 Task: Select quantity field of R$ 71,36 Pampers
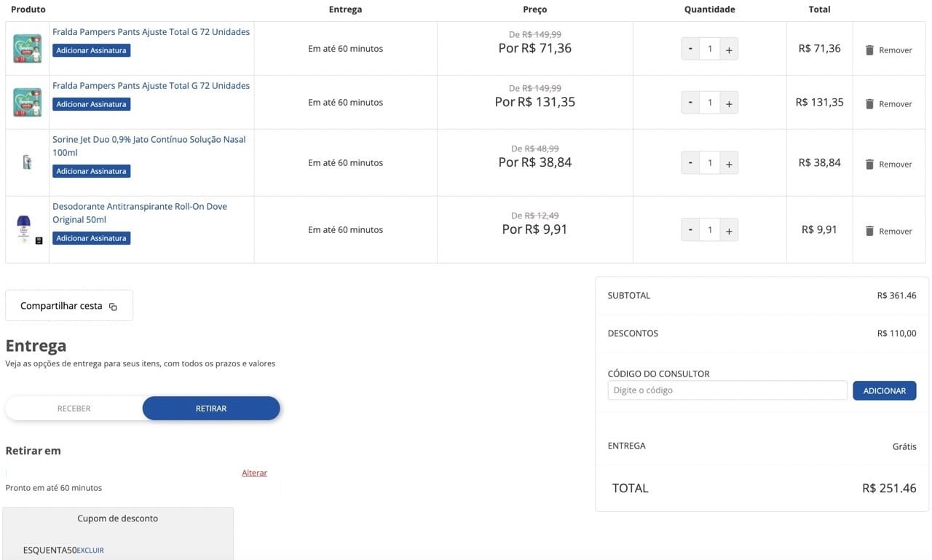coord(710,49)
